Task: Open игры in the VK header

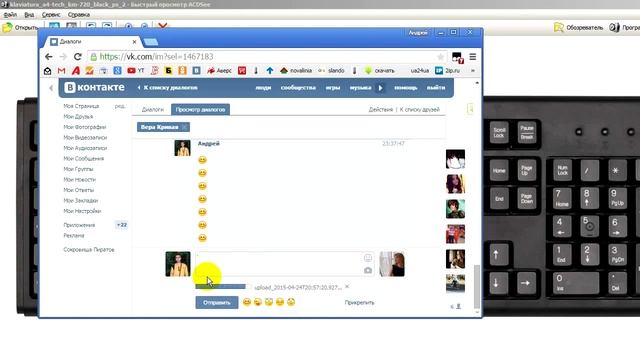Action: click(333, 88)
